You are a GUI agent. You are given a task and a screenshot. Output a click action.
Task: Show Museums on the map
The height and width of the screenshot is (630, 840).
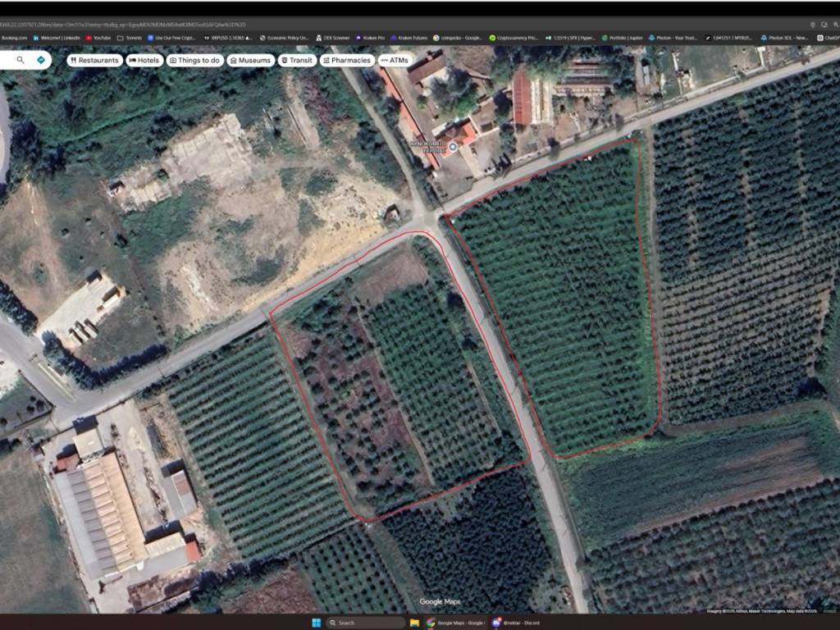tap(250, 60)
